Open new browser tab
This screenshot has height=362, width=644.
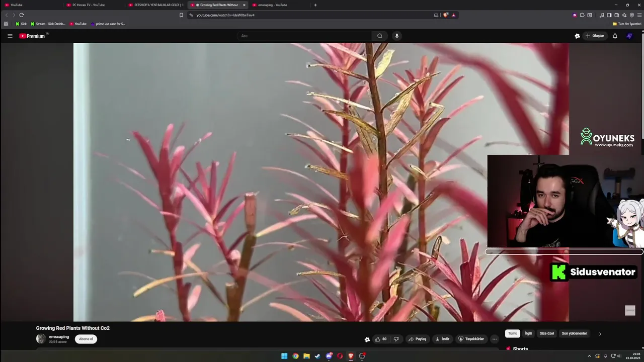315,5
